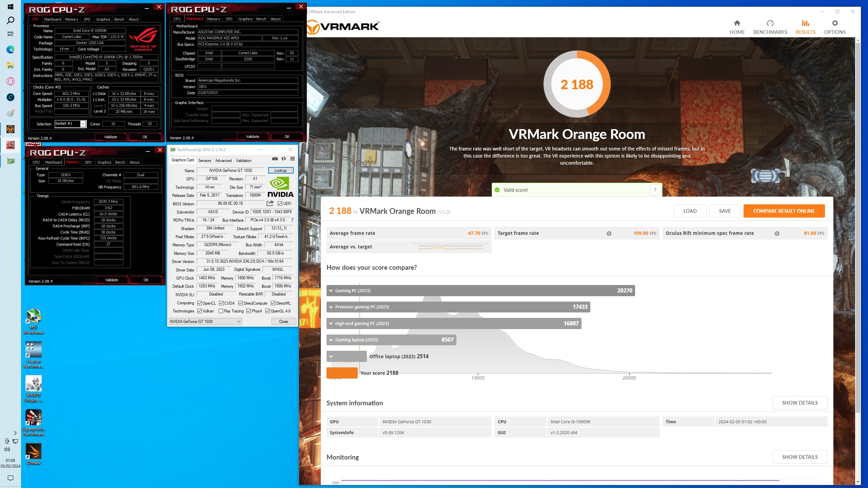This screenshot has width=868, height=488.
Task: Click COMPARE RESULT ONLINE button
Action: tap(784, 211)
